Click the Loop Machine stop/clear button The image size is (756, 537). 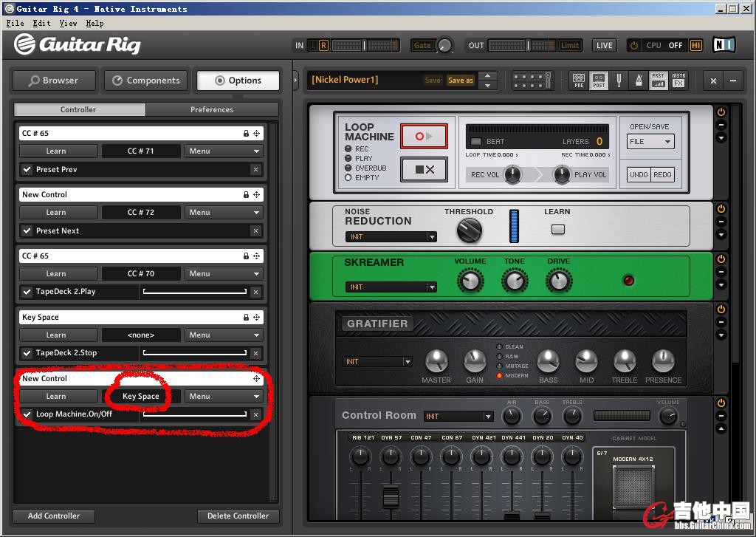(x=425, y=169)
